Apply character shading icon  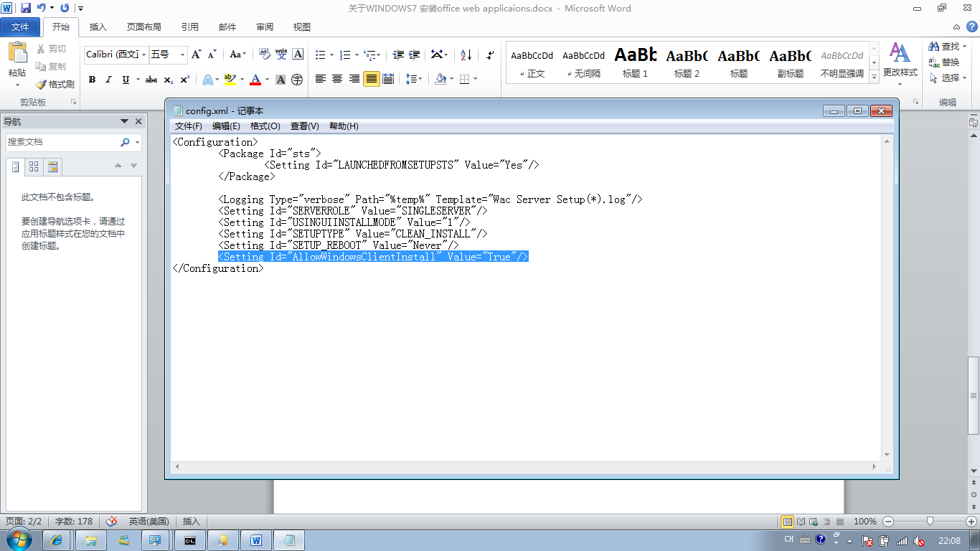[281, 80]
